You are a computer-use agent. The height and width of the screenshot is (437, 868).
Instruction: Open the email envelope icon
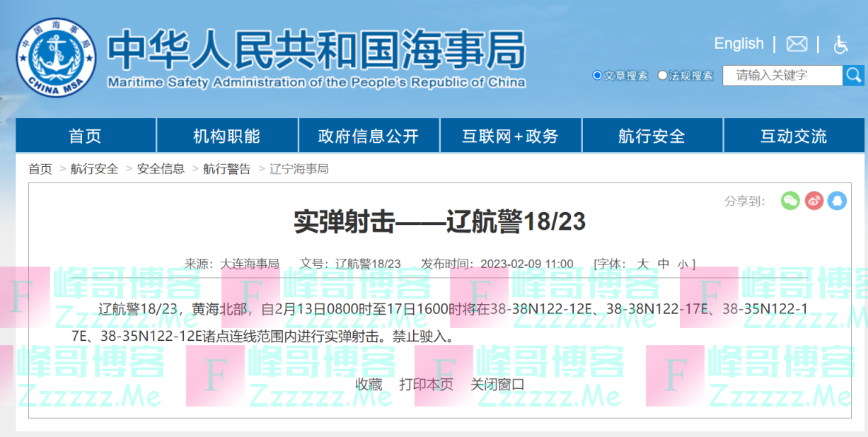pos(797,44)
